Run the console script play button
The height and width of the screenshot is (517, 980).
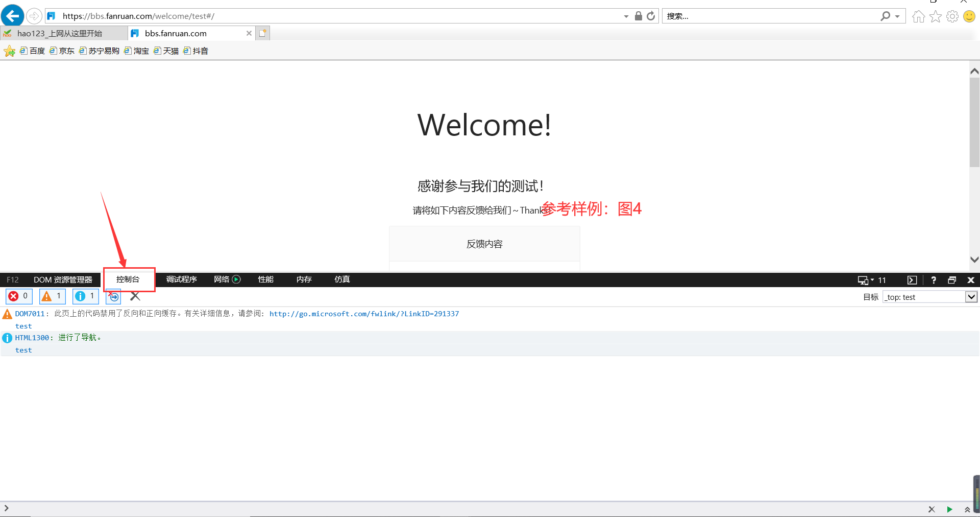pyautogui.click(x=949, y=509)
